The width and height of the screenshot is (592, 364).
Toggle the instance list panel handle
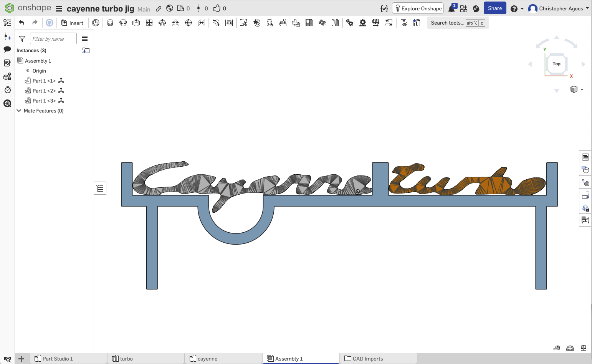point(100,188)
